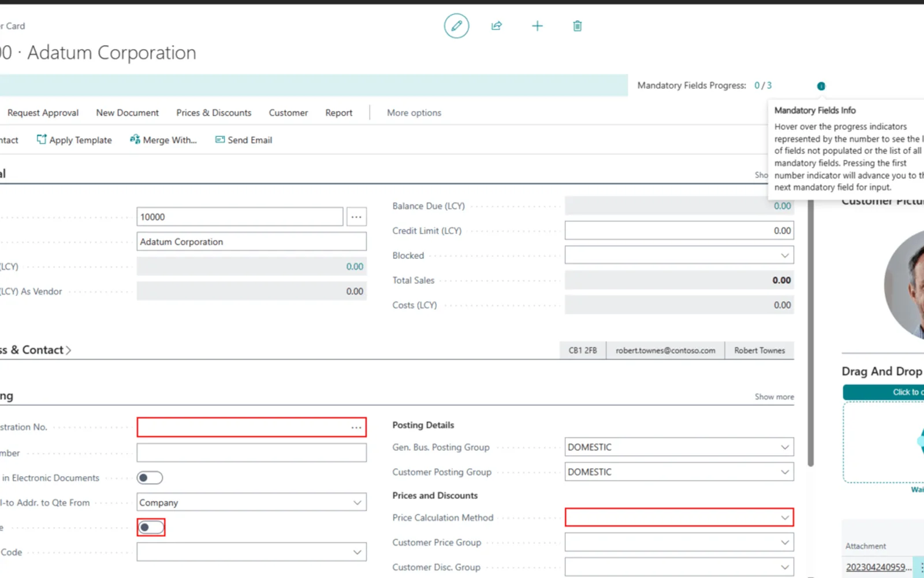924x578 pixels.
Task: Open ellipsis in registration number field
Action: tap(356, 428)
